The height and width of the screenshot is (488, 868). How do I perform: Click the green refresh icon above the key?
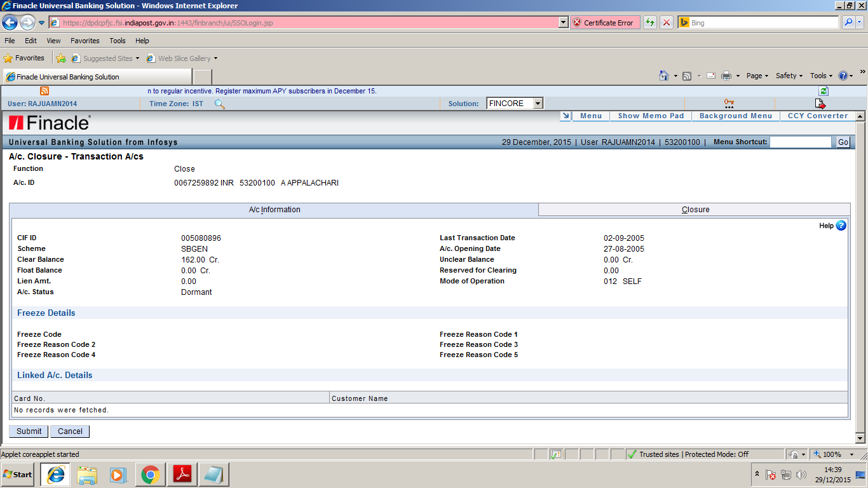822,91
